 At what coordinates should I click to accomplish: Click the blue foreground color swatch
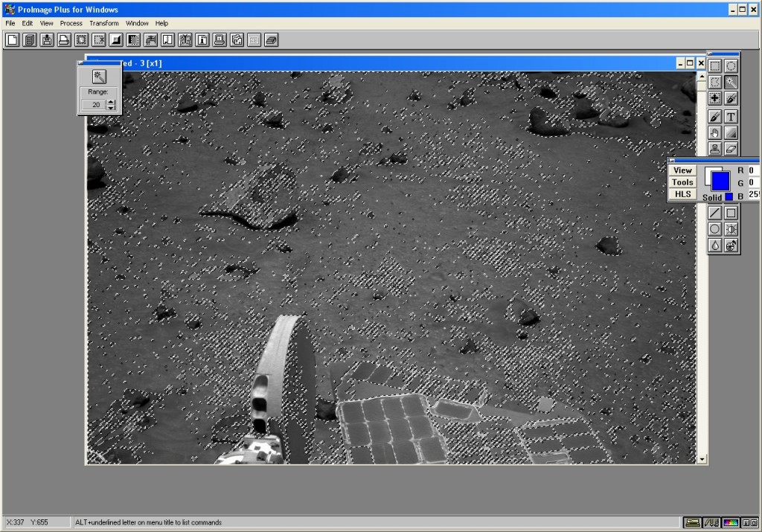720,181
